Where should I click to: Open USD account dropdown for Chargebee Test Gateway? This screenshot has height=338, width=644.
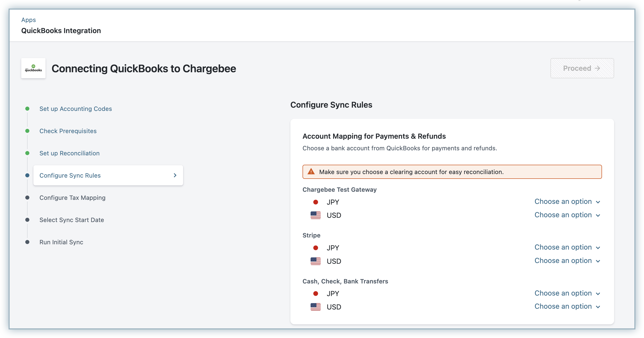[567, 215]
